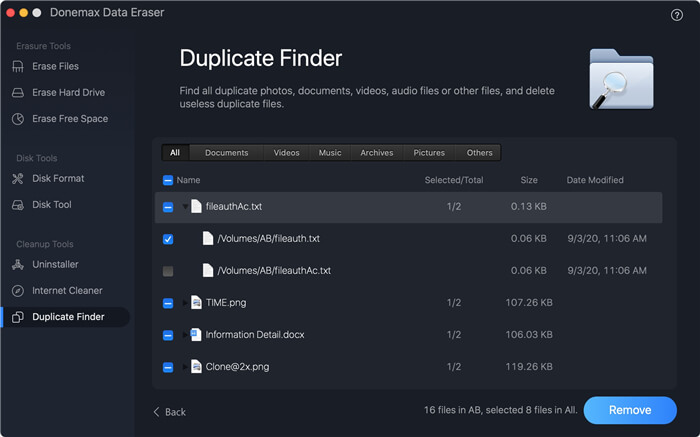Expand the Clone@2x.png group triangle
Image resolution: width=700 pixels, height=437 pixels.
pyautogui.click(x=185, y=367)
